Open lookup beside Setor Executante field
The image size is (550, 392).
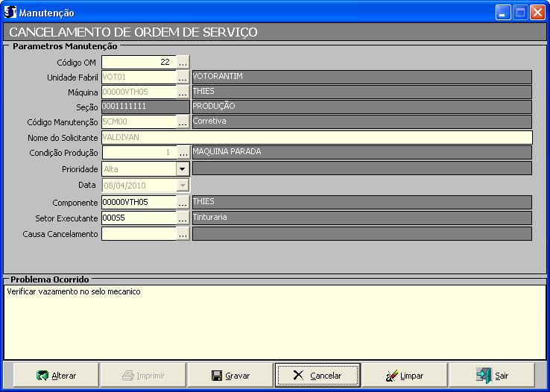point(183,218)
